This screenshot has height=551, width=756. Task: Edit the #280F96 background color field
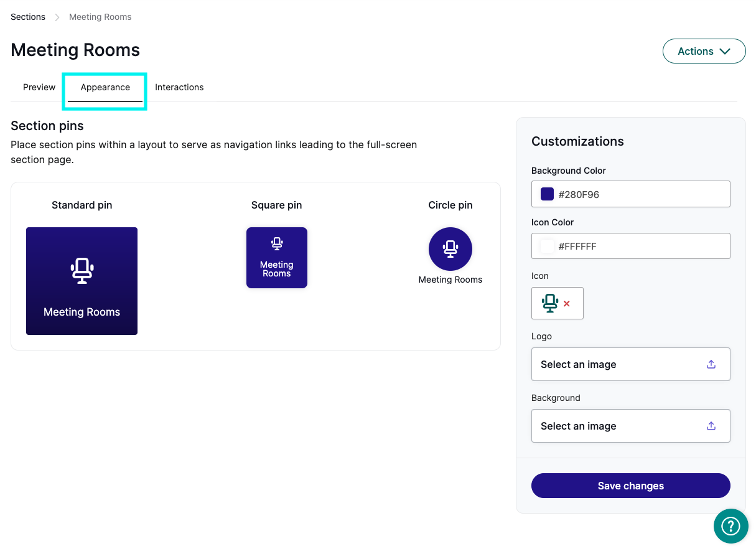click(630, 194)
